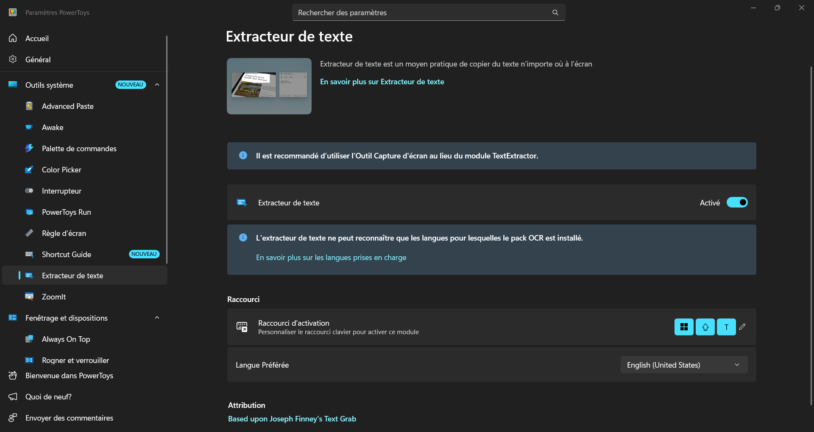The image size is (814, 432).
Task: Click the Awake cup icon
Action: pyautogui.click(x=29, y=127)
